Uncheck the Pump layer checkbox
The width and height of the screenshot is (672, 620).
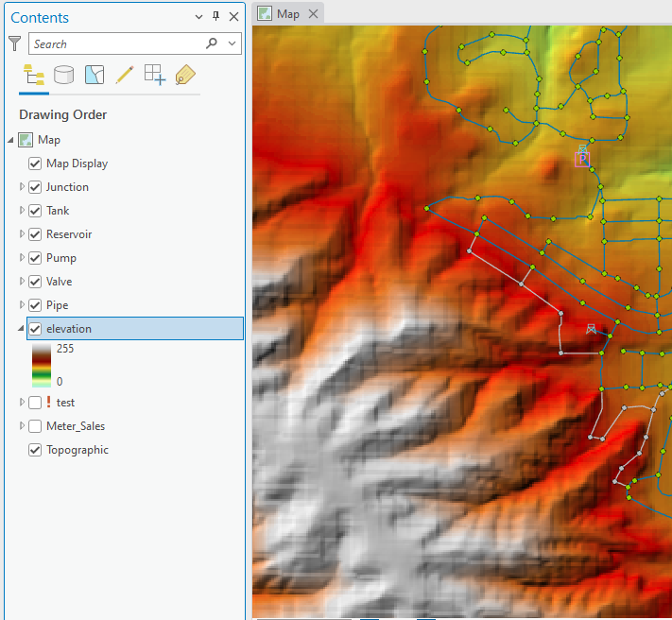[x=35, y=258]
